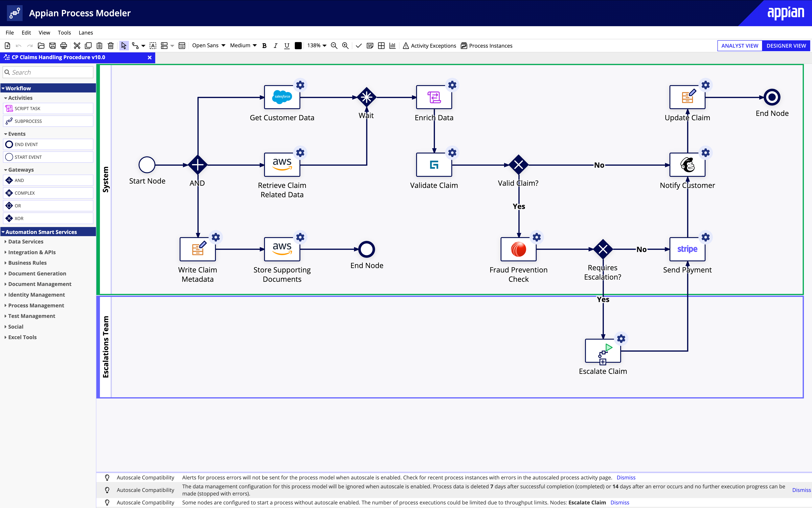The width and height of the screenshot is (812, 508).
Task: Expand the Data Services category
Action: point(26,241)
